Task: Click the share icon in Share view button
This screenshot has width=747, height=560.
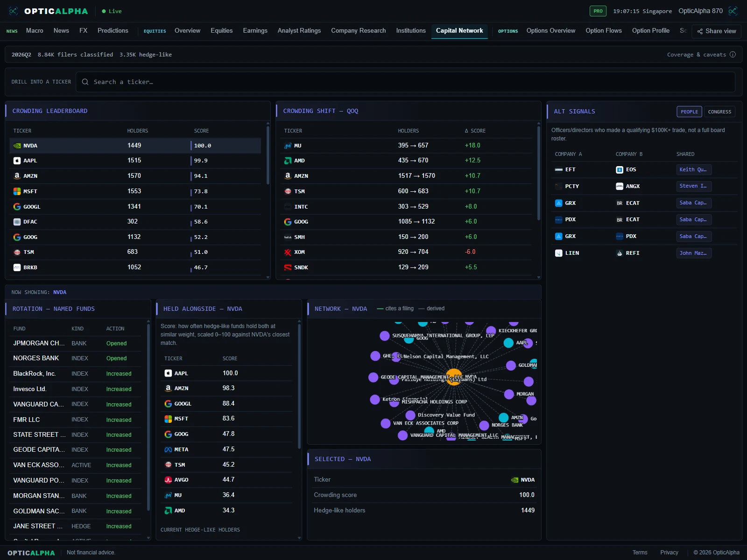Action: (700, 31)
